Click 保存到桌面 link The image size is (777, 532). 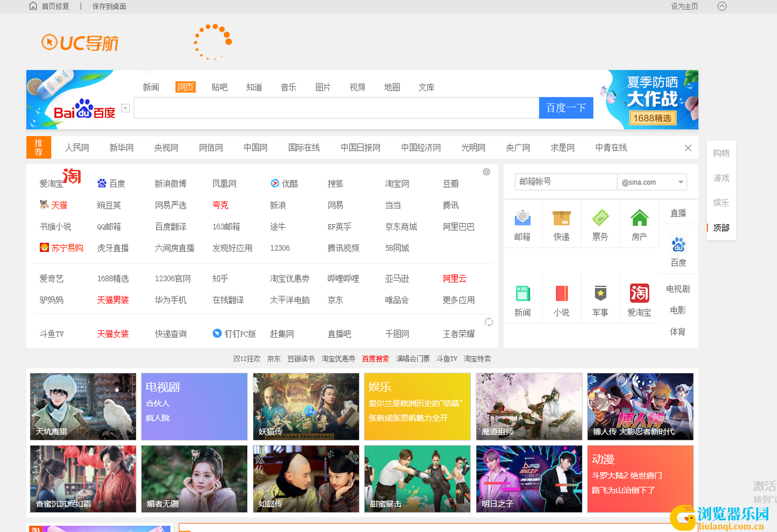(x=109, y=6)
